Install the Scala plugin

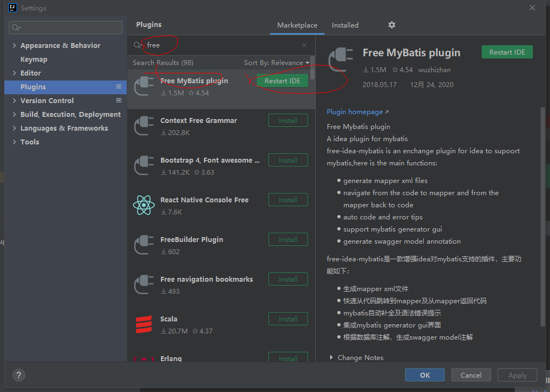tap(288, 319)
